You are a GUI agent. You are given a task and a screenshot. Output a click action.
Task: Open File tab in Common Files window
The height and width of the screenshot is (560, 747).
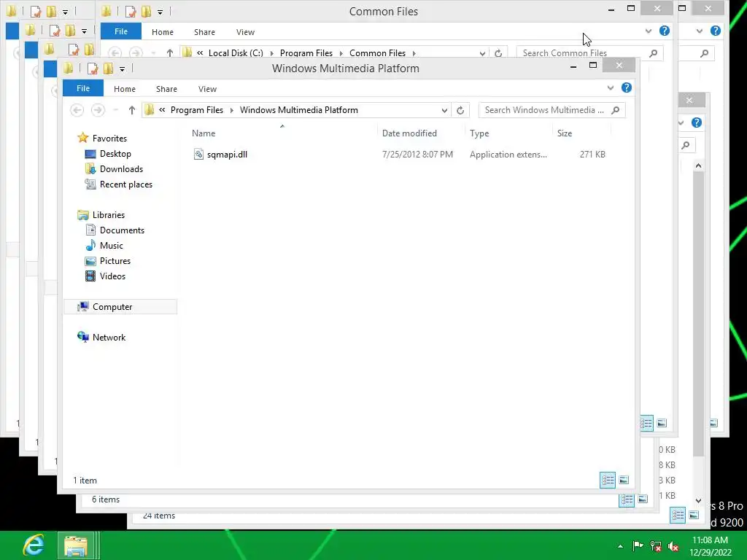point(121,31)
